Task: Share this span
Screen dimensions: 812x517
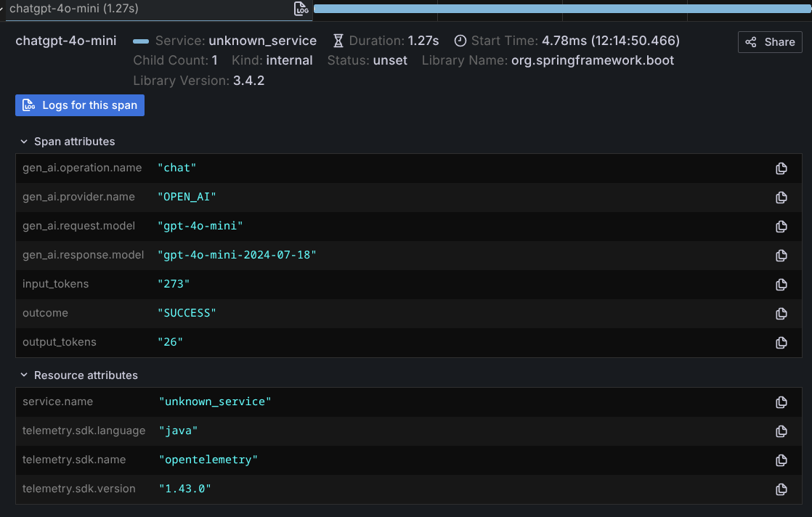Action: (770, 42)
